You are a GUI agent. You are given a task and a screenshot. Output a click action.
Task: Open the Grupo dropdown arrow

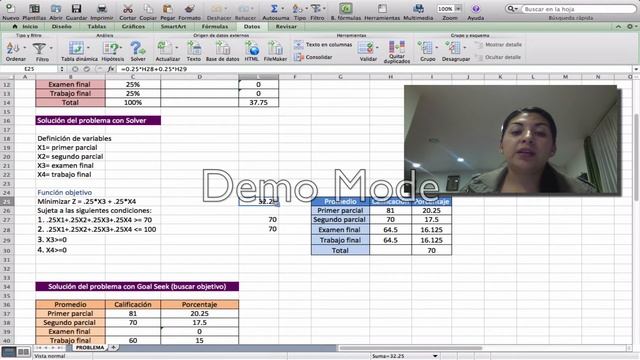(436, 48)
